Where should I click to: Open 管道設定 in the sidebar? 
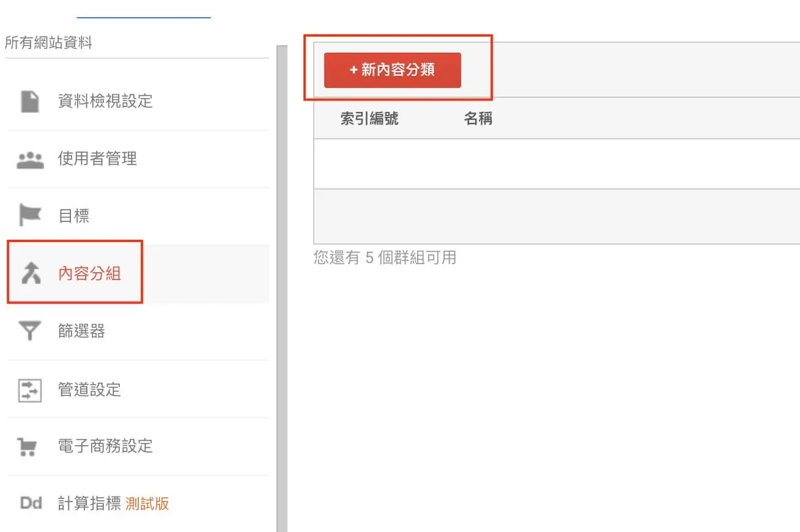(138, 390)
